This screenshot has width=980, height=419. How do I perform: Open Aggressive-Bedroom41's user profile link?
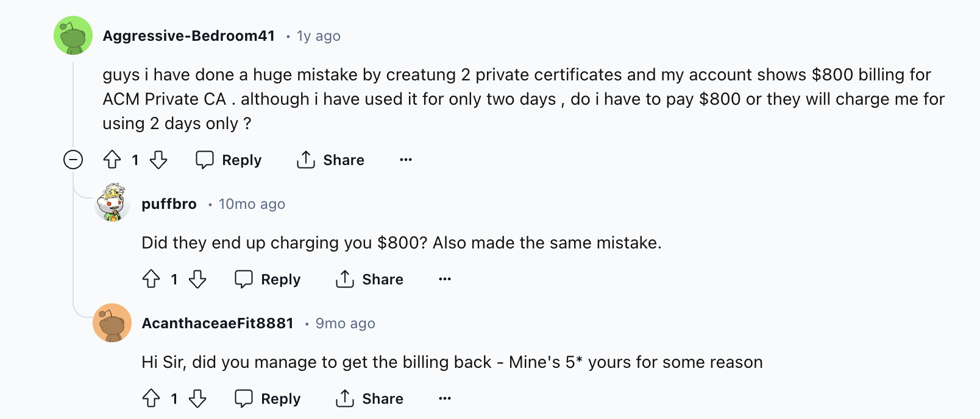pos(189,36)
